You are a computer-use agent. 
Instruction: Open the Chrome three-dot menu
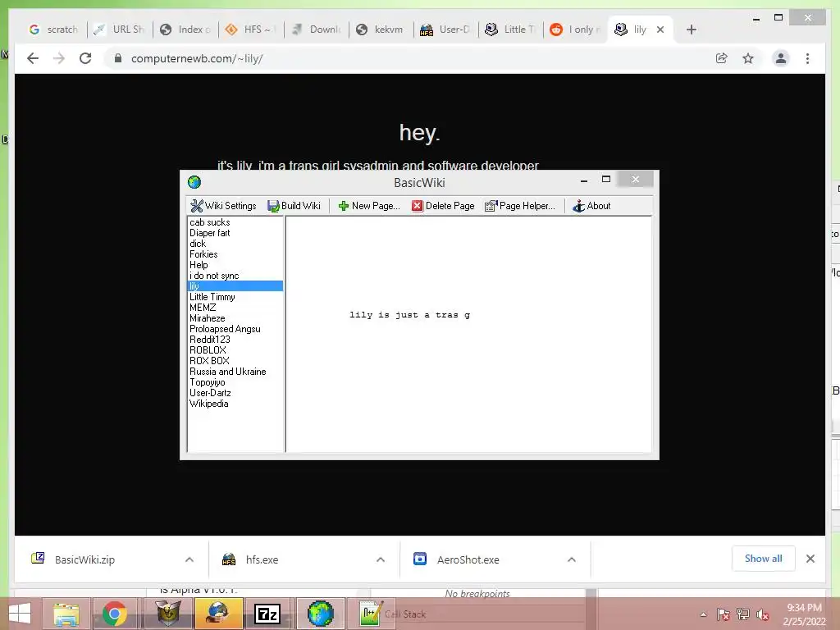[x=807, y=58]
